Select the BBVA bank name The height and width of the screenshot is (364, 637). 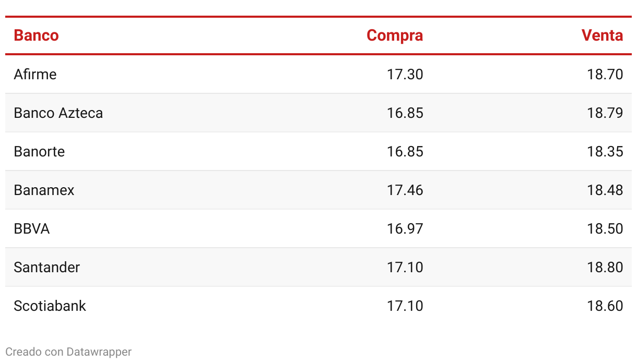[31, 228]
